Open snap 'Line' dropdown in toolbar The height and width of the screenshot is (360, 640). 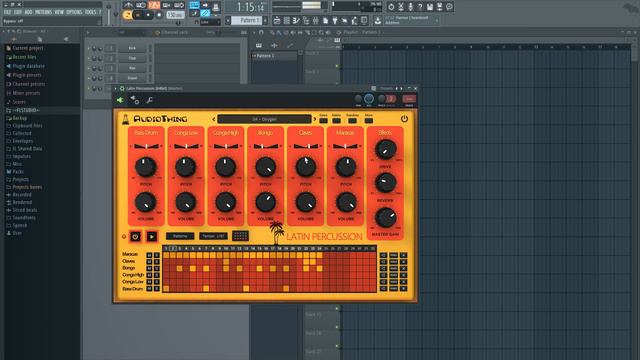210,22
